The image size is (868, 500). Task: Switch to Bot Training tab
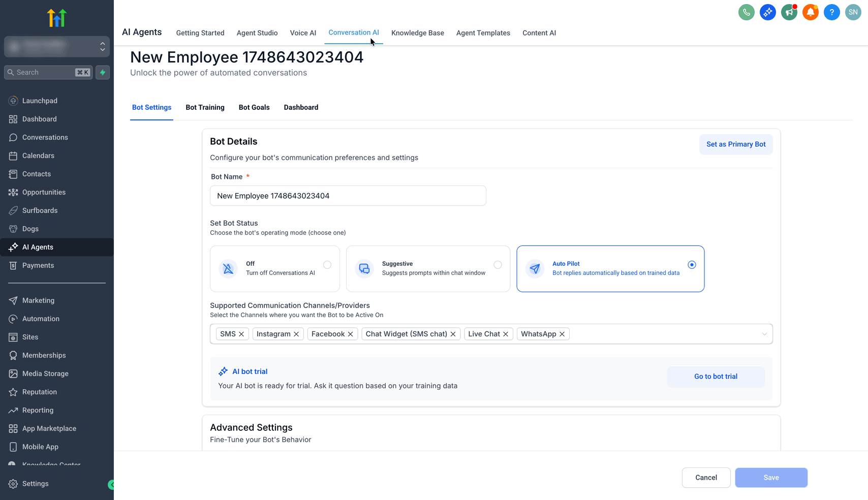(x=205, y=107)
